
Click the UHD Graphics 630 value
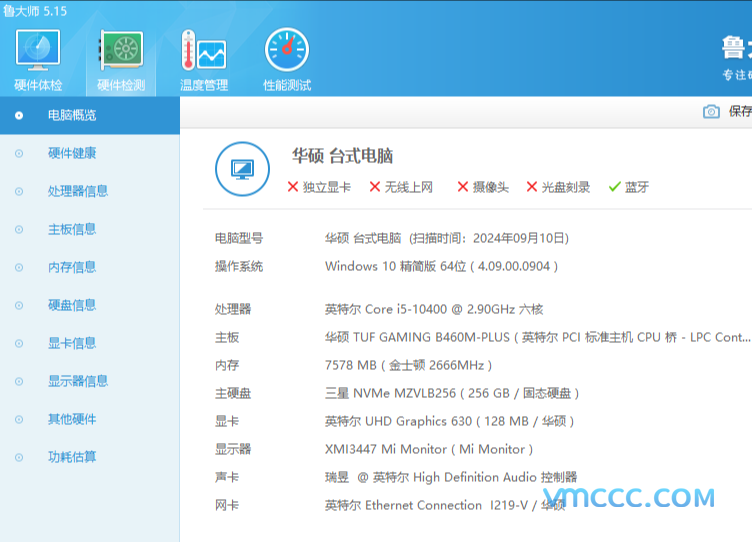coord(449,422)
